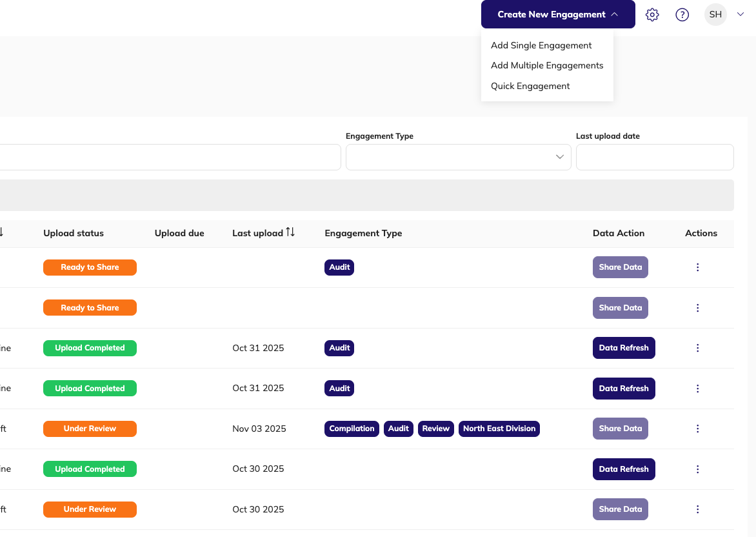Click the North East Division tag
Image resolution: width=756 pixels, height=537 pixels.
(499, 429)
